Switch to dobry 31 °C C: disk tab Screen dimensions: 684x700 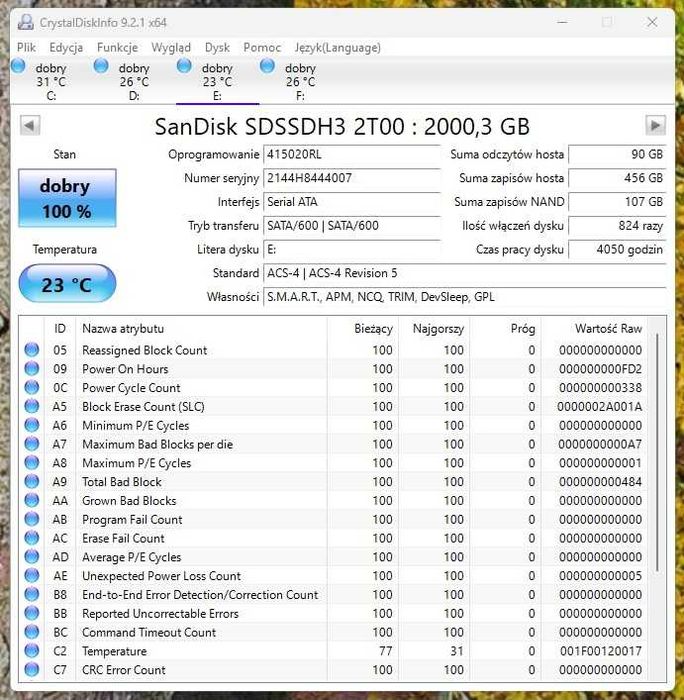(52, 81)
